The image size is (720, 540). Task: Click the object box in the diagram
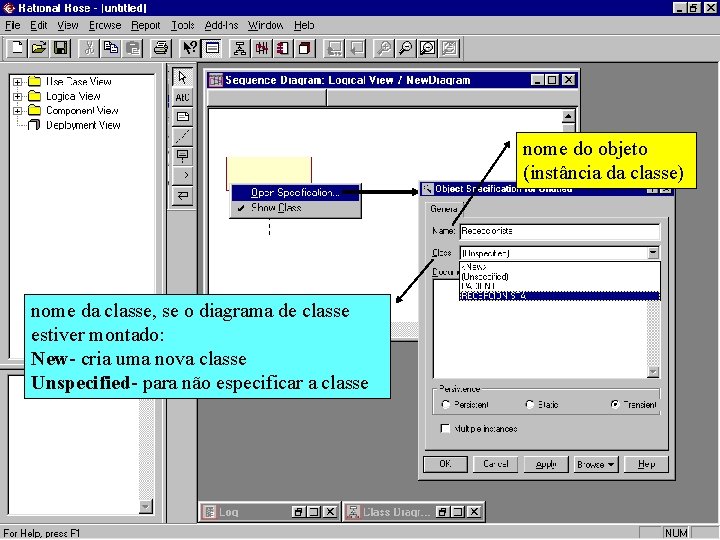point(269,170)
